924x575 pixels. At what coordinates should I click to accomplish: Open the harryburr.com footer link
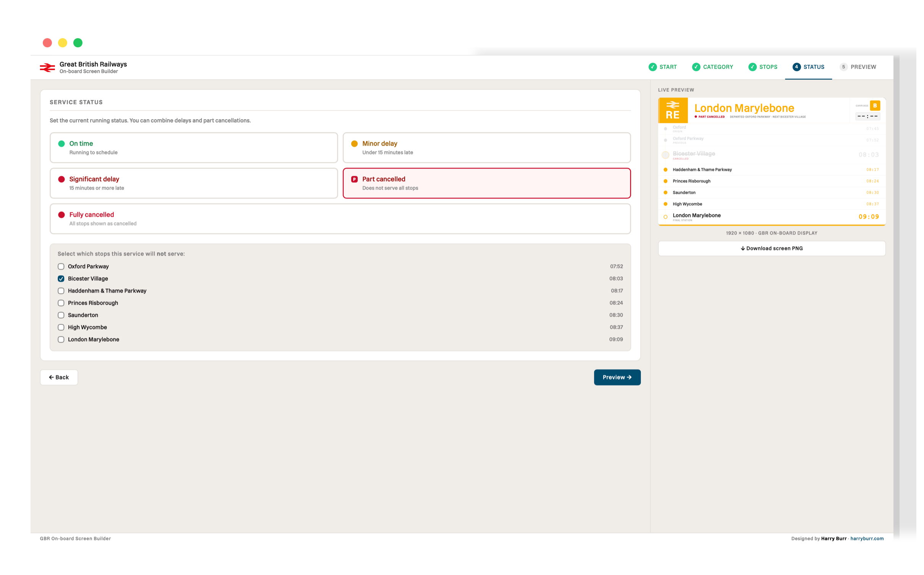pyautogui.click(x=867, y=538)
